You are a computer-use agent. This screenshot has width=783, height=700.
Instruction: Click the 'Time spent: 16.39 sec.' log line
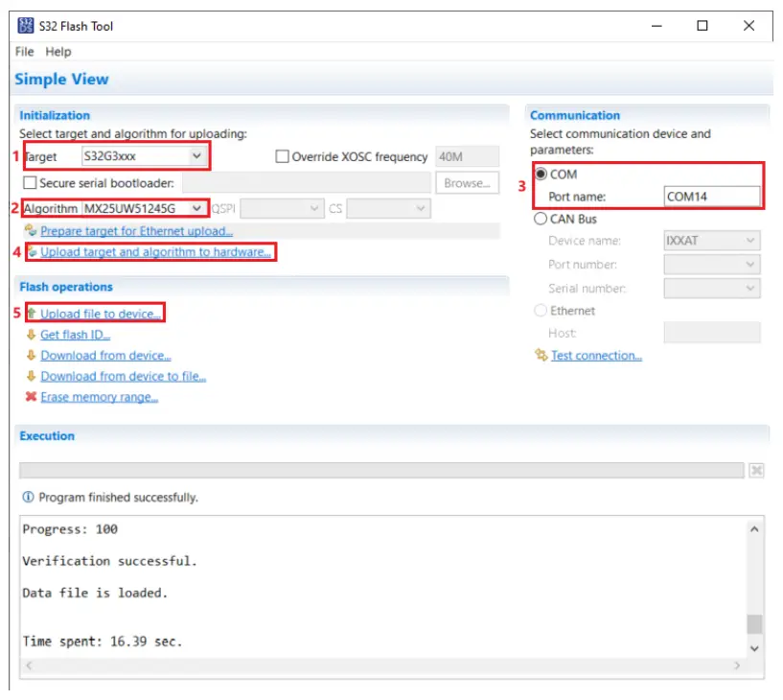pyautogui.click(x=103, y=642)
